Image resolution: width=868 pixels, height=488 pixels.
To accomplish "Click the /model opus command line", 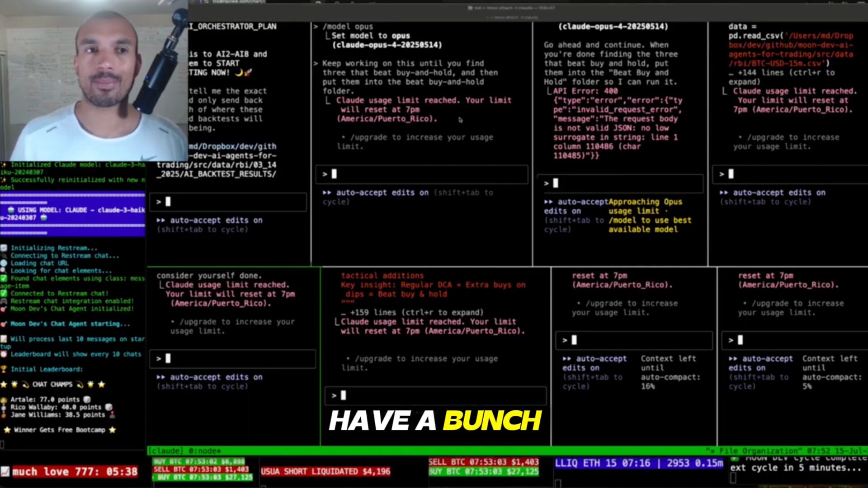I will (348, 26).
